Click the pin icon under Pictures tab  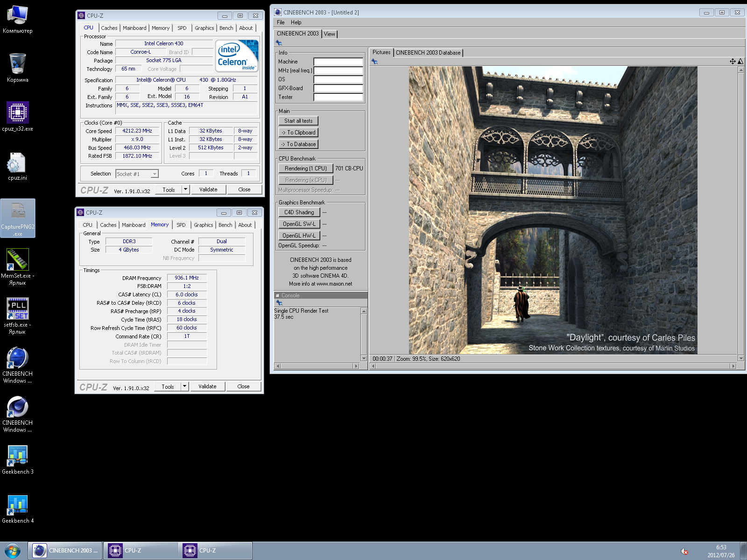tap(374, 61)
